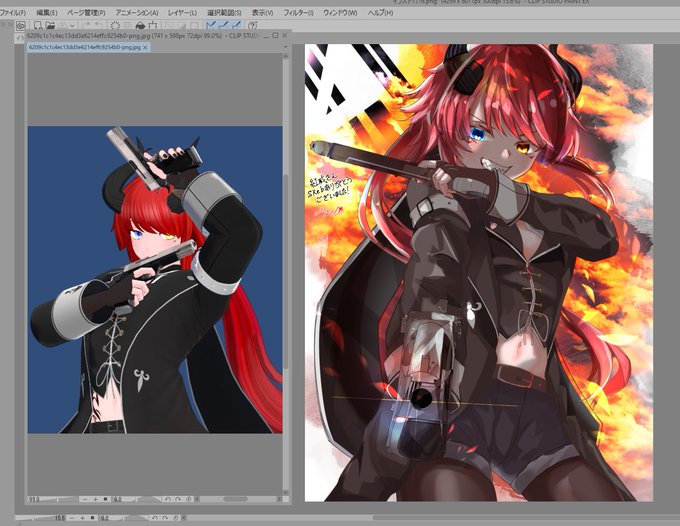
Task: Zoom in with plus in floating window
Action: pyautogui.click(x=96, y=500)
